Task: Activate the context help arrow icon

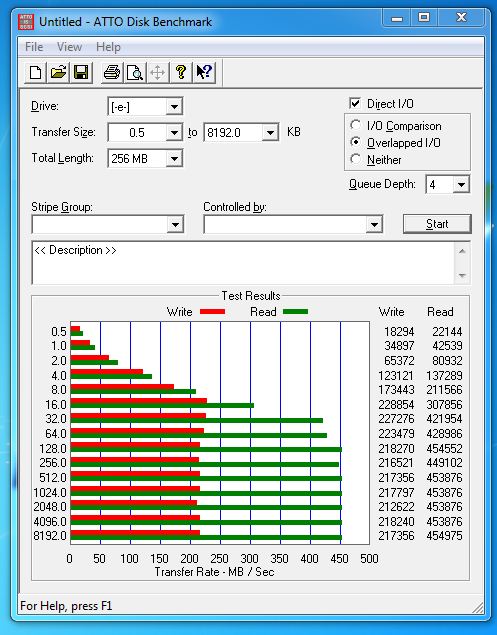Action: (x=204, y=73)
